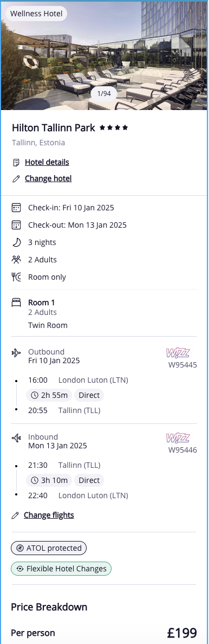Click the check-in calendar icon
209x644 pixels.
(16, 208)
